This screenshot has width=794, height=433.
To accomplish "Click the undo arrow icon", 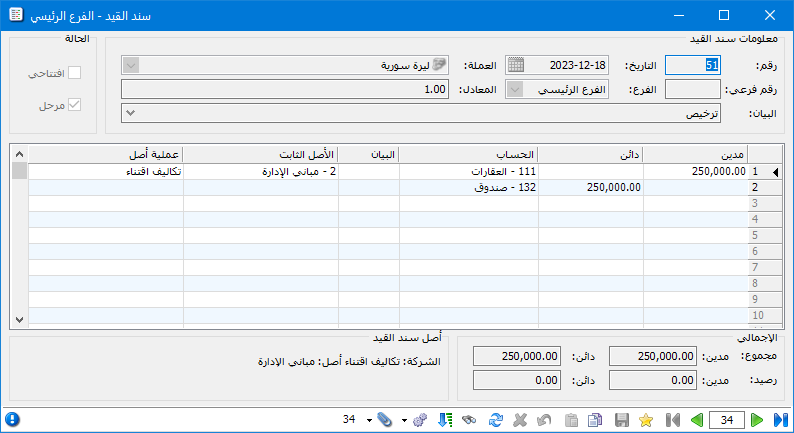I will [x=544, y=420].
